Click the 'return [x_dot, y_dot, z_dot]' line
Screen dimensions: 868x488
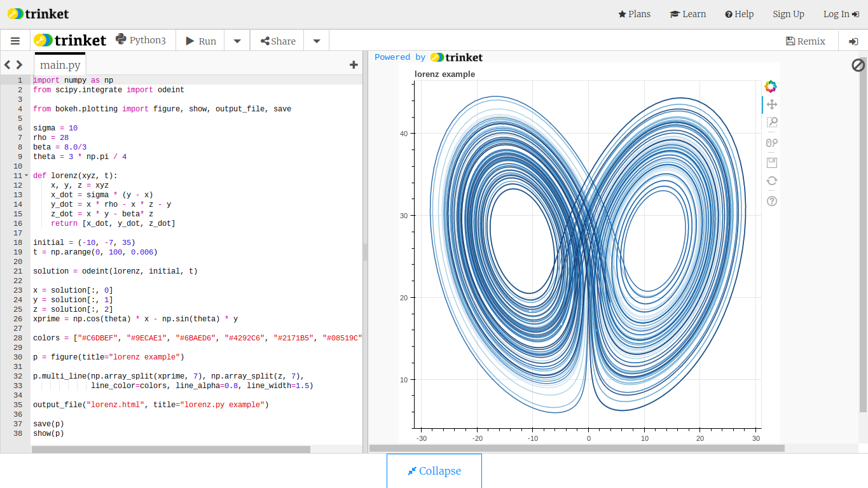pos(113,223)
